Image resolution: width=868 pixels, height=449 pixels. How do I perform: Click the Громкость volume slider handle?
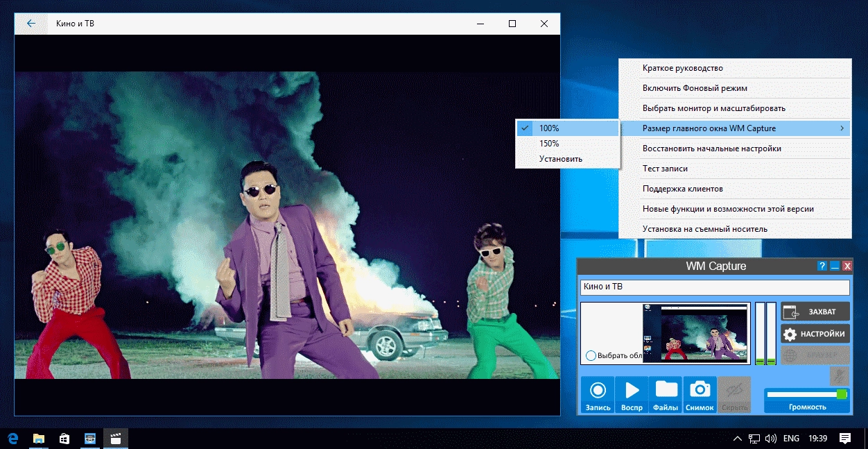(x=842, y=394)
